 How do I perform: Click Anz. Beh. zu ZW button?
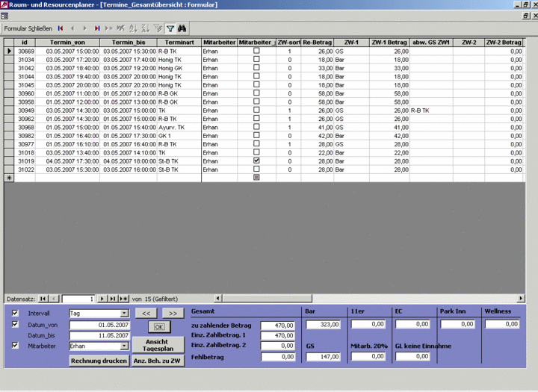[x=158, y=361]
